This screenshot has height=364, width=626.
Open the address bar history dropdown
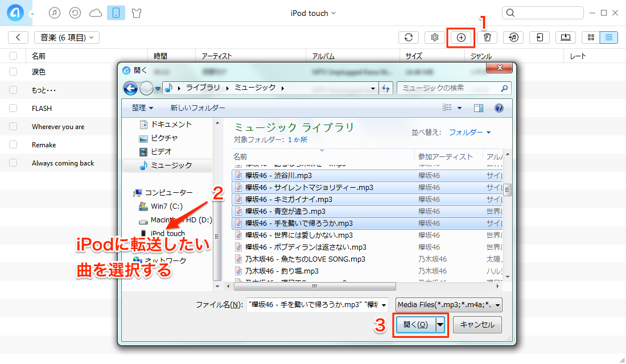(373, 89)
